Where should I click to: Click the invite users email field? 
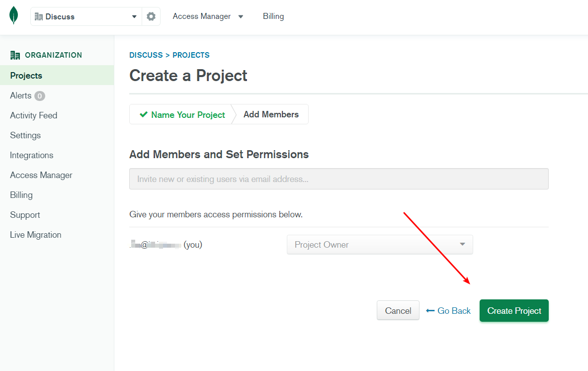(339, 179)
